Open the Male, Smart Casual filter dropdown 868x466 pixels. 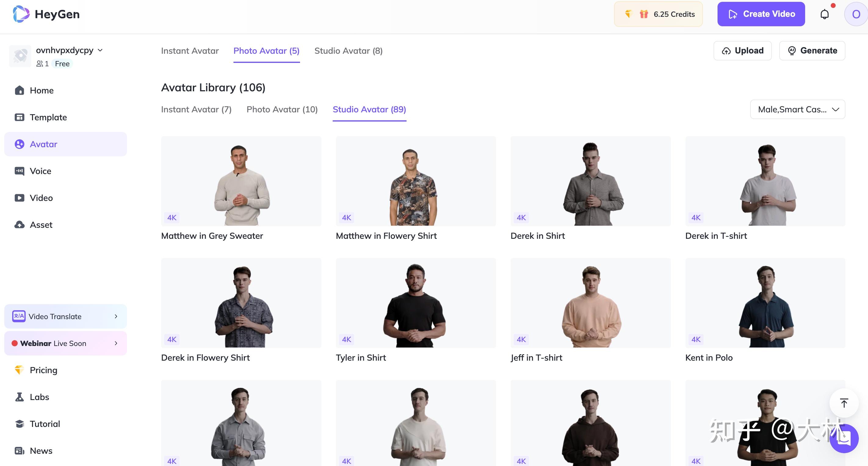pyautogui.click(x=797, y=110)
